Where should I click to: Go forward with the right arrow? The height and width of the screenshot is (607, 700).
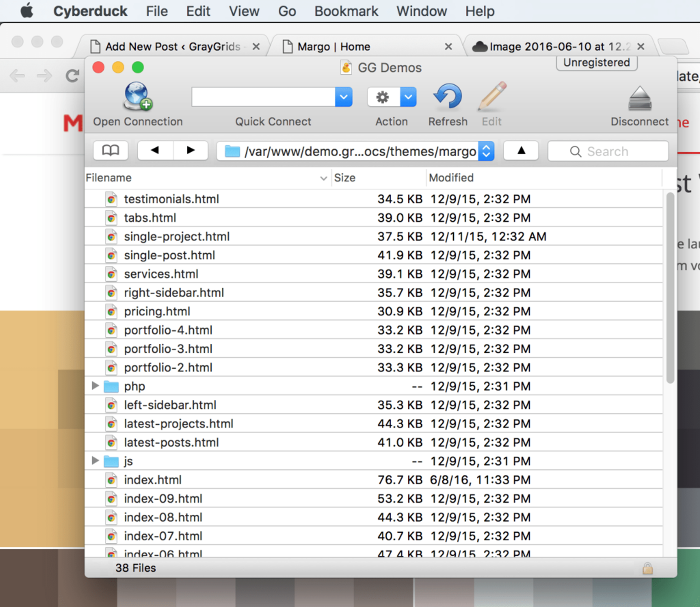(190, 150)
